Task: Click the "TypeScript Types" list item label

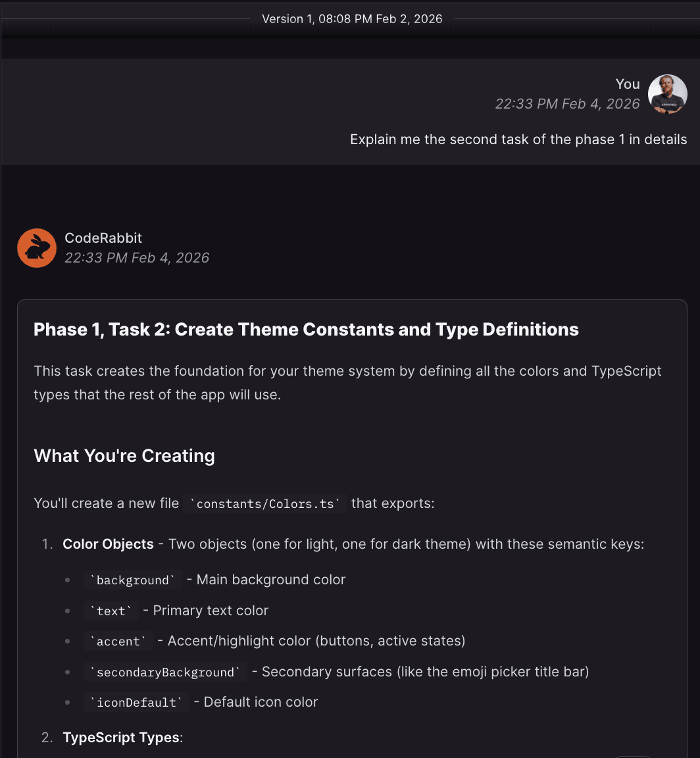Action: [x=121, y=738]
